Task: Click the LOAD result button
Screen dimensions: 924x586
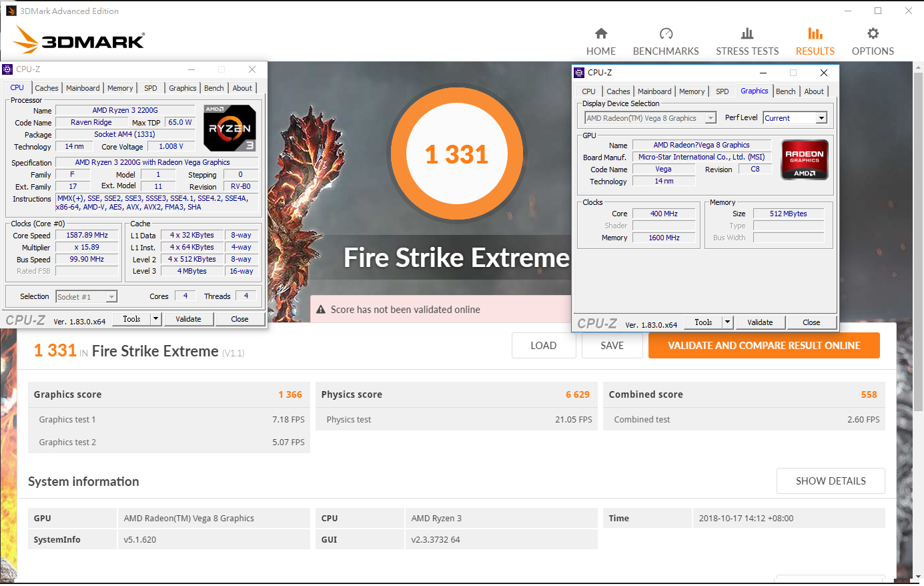Action: coord(544,346)
